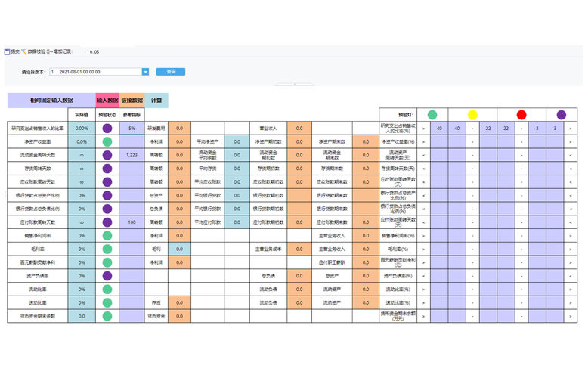Image resolution: width=588 pixels, height=378 pixels.
Task: Select the 输入数据 pink tab label
Action: pyautogui.click(x=107, y=100)
